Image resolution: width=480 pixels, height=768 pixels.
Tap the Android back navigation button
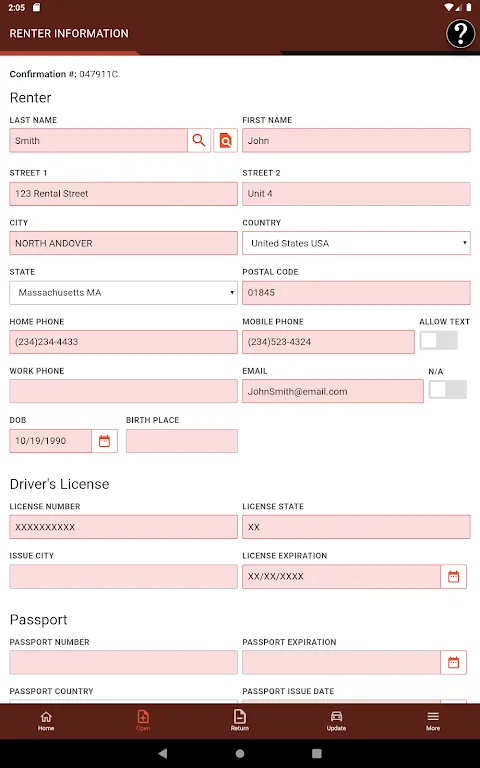pyautogui.click(x=163, y=753)
